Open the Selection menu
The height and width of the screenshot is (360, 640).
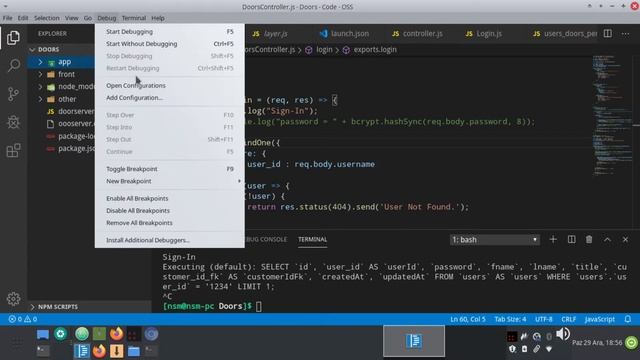(47, 18)
